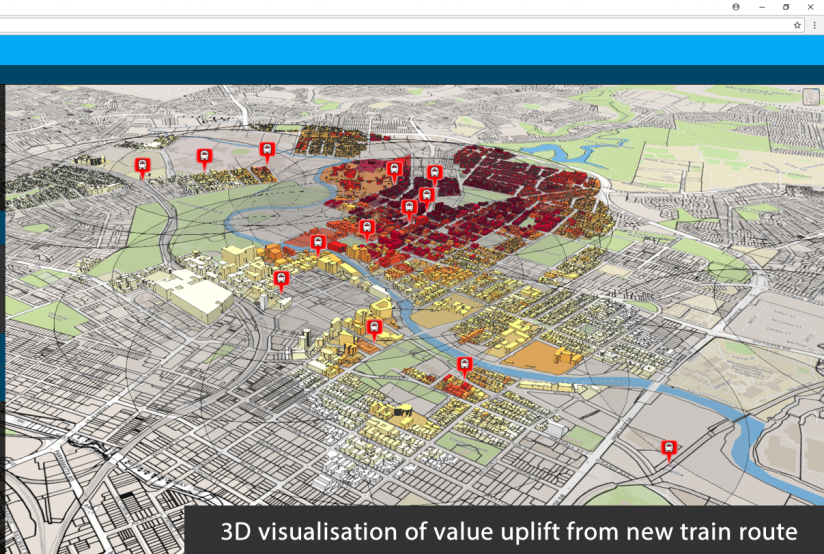The width and height of the screenshot is (824, 554).
Task: Select train marker on yellow buildings south of river bend
Action: coord(375,327)
